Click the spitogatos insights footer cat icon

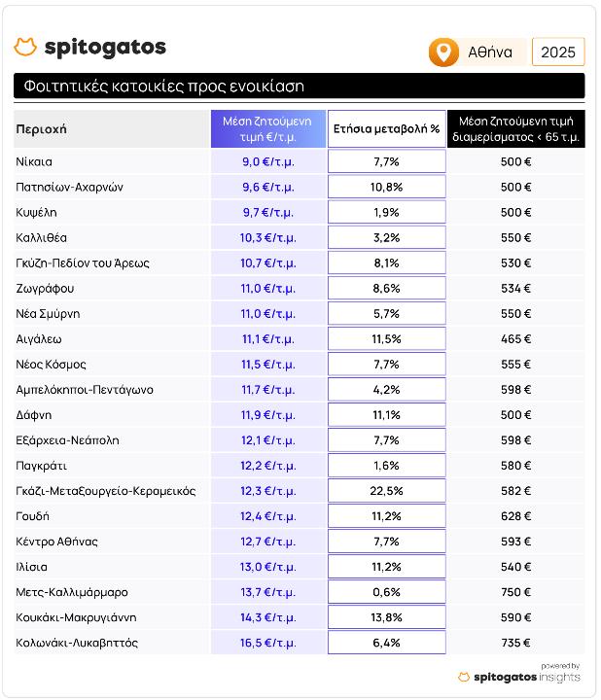[464, 678]
